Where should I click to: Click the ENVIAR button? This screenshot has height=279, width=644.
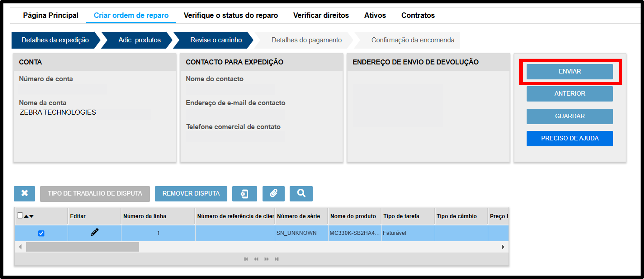tap(570, 72)
